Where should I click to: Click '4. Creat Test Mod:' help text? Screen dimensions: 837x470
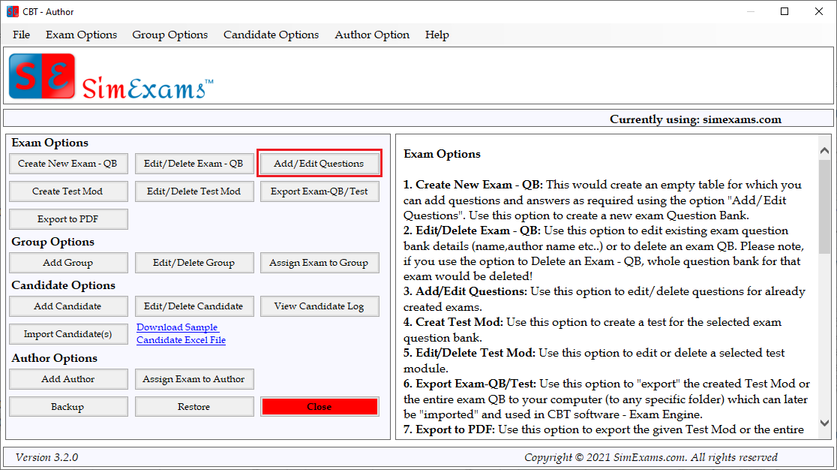click(453, 322)
